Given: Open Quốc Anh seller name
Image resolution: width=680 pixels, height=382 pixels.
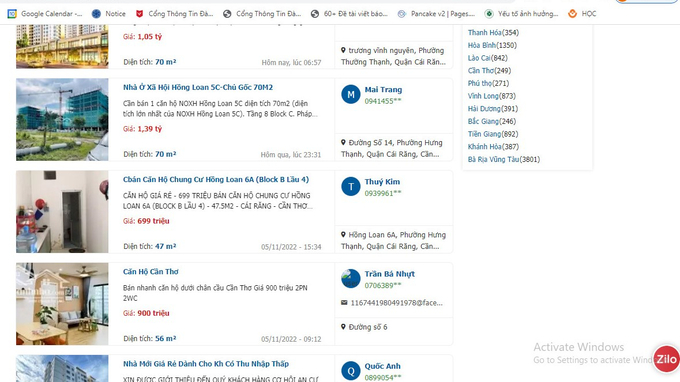Looking at the screenshot, I should click(382, 366).
